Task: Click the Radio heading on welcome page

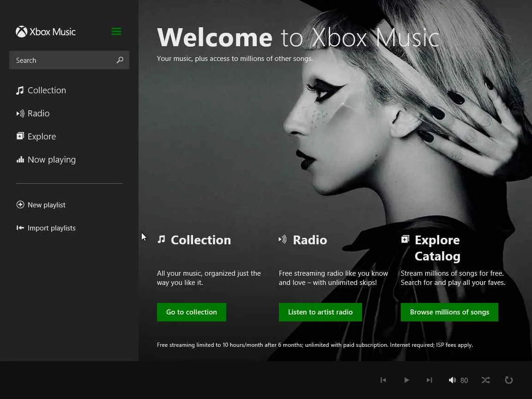Action: tap(310, 240)
